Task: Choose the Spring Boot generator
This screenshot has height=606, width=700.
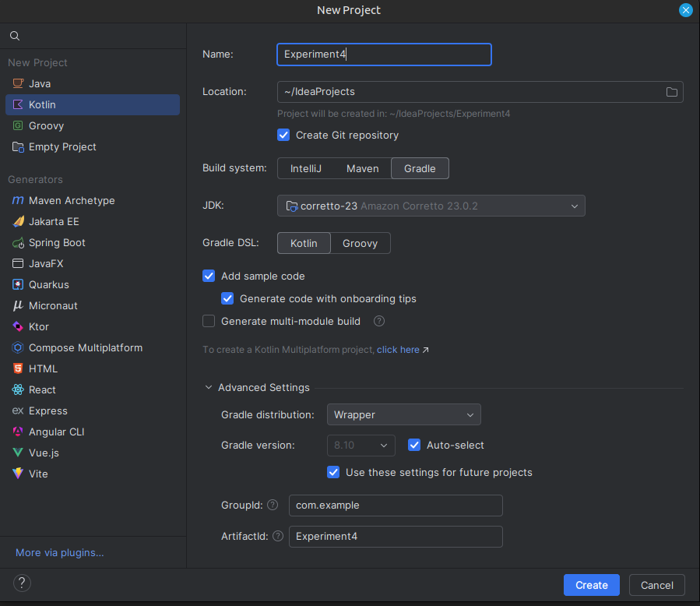Action: click(57, 242)
